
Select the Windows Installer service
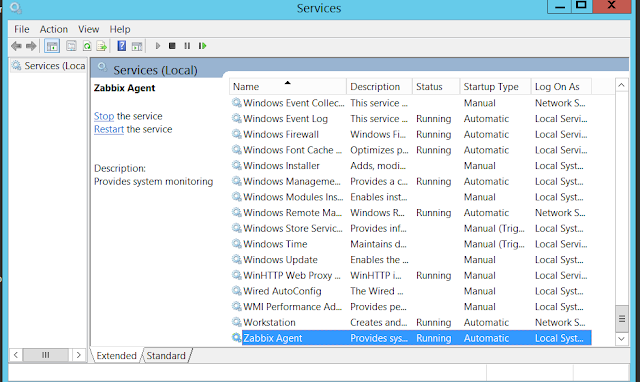coord(410,166)
